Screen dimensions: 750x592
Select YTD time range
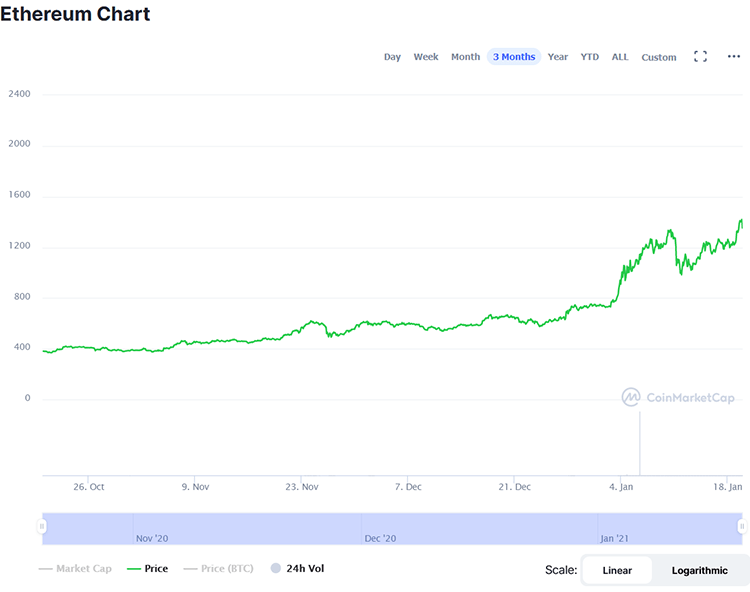point(590,57)
